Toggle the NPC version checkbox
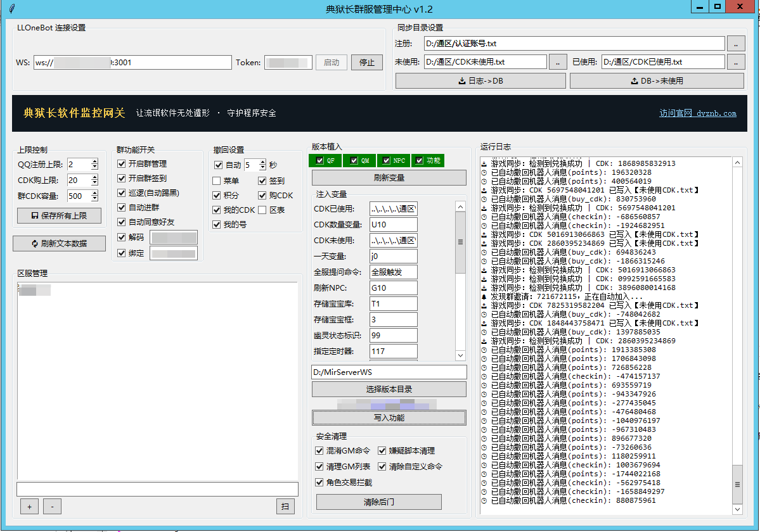The image size is (760, 532). tap(386, 160)
